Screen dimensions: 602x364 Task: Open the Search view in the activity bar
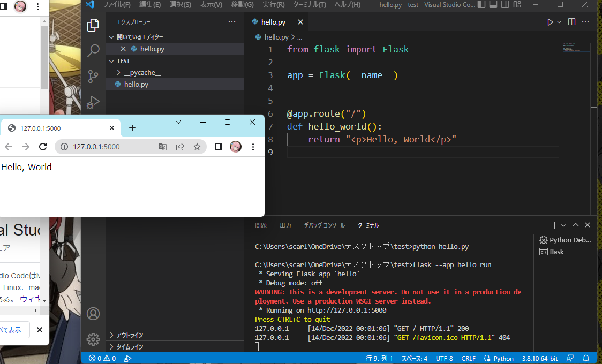pos(93,50)
